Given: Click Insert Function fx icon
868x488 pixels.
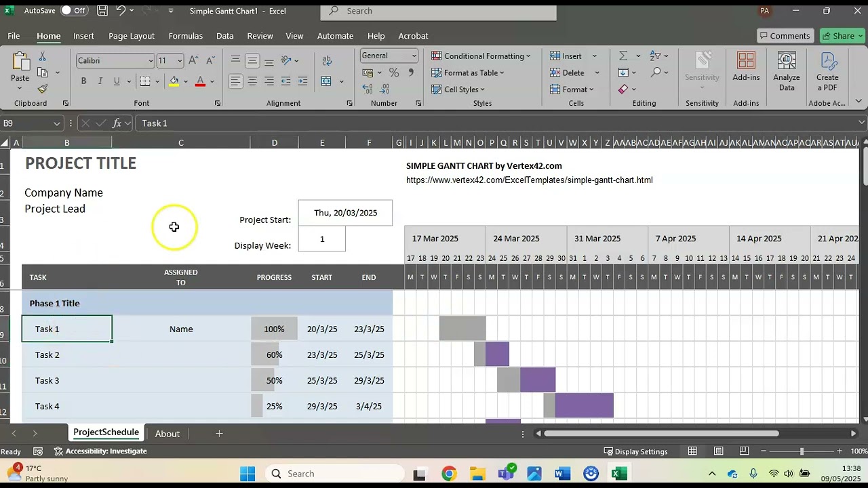Looking at the screenshot, I should [x=117, y=123].
